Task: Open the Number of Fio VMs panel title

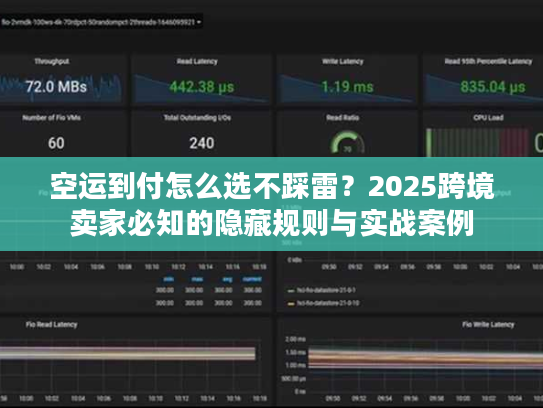Action: click(x=52, y=118)
